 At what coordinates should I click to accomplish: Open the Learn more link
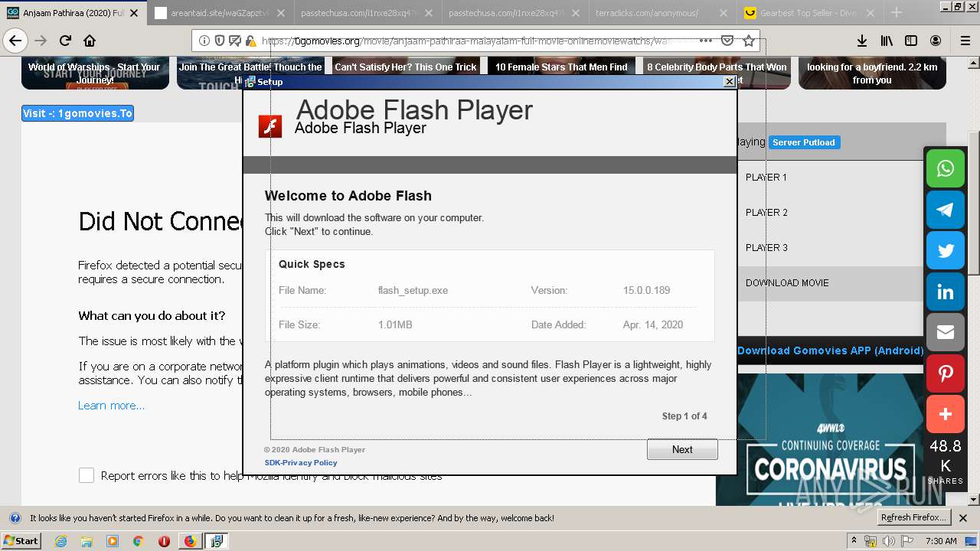click(111, 406)
